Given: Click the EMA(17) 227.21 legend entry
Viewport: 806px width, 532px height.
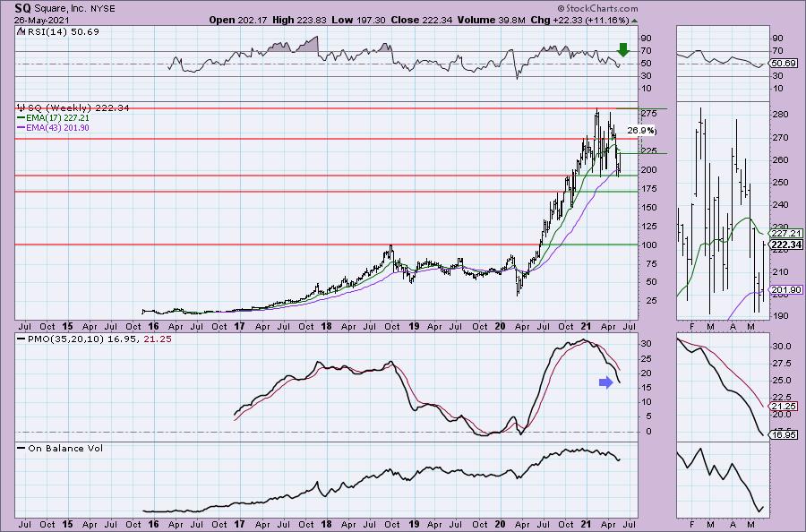Looking at the screenshot, I should (x=53, y=117).
